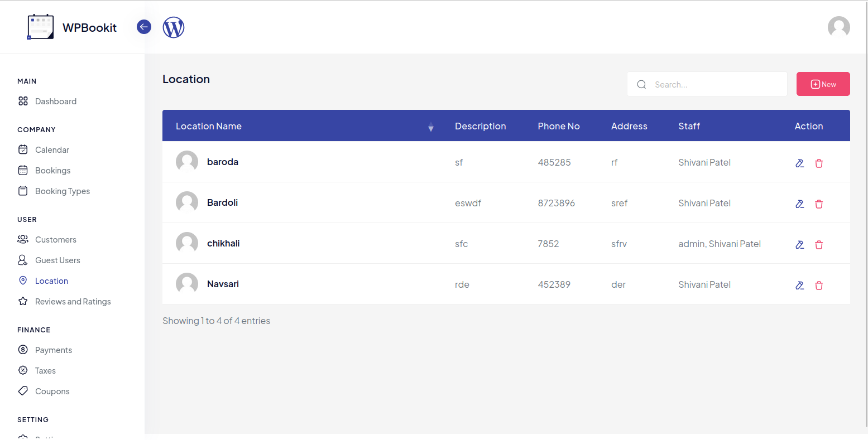Delete the Navsari location row
The width and height of the screenshot is (868, 440).
819,286
